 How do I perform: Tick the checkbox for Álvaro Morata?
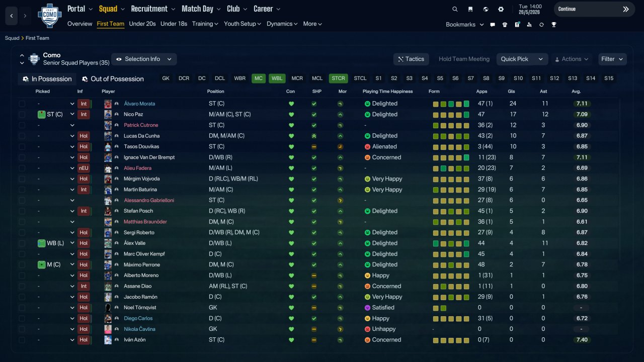pyautogui.click(x=22, y=104)
